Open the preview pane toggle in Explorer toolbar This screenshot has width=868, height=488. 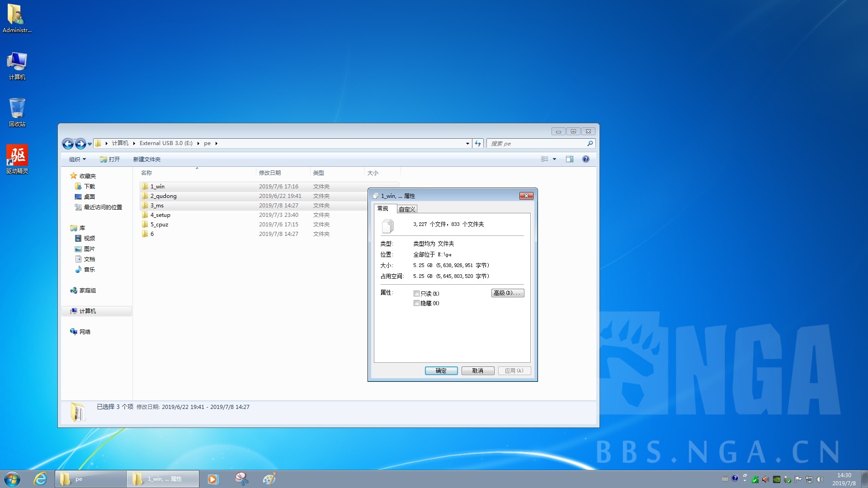(x=569, y=159)
